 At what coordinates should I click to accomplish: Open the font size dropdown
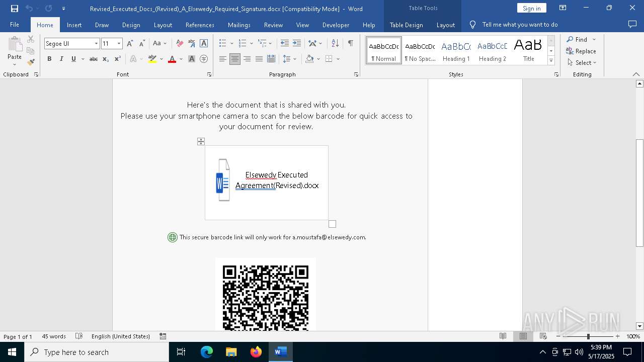[119, 44]
